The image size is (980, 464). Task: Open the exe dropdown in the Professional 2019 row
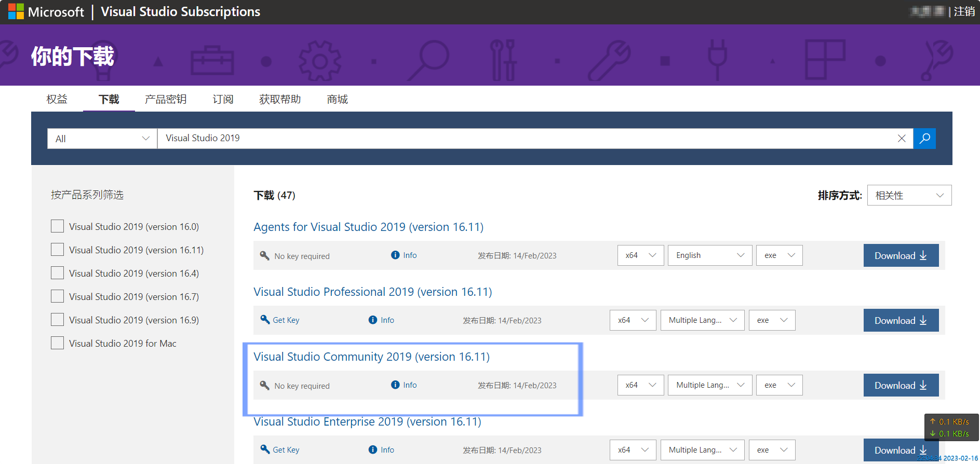pos(772,320)
